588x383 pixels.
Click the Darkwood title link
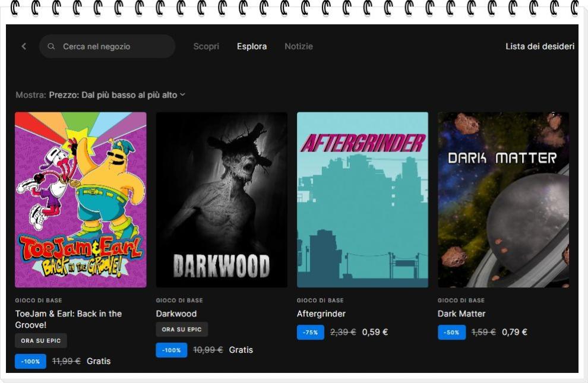[176, 314]
